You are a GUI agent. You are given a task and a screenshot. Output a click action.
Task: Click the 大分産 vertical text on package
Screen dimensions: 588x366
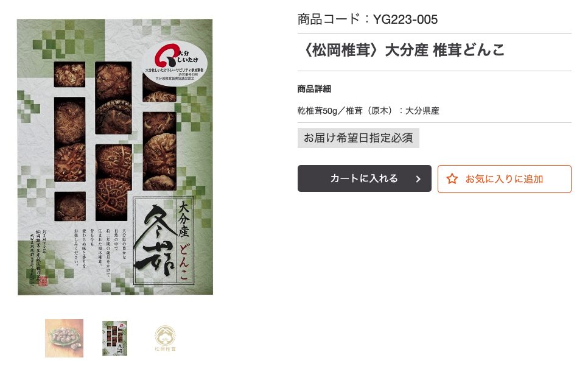[x=183, y=220]
